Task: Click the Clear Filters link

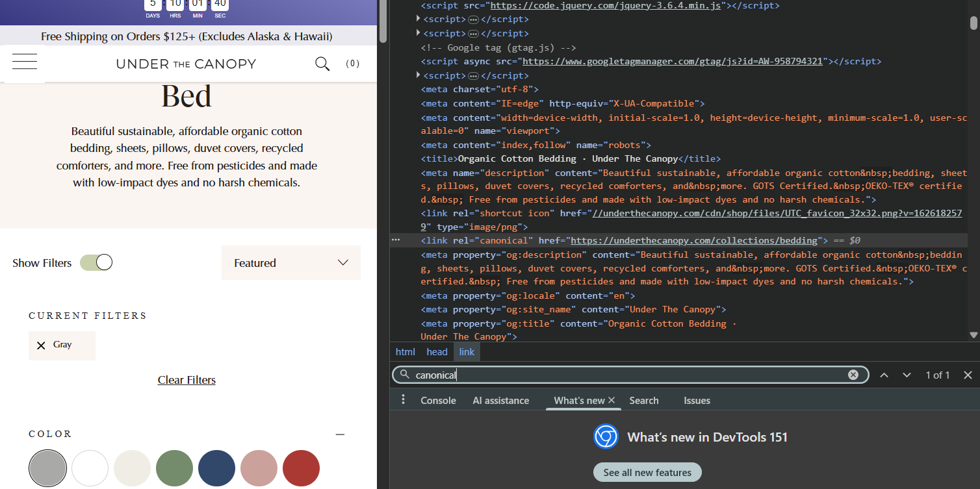Action: tap(187, 380)
